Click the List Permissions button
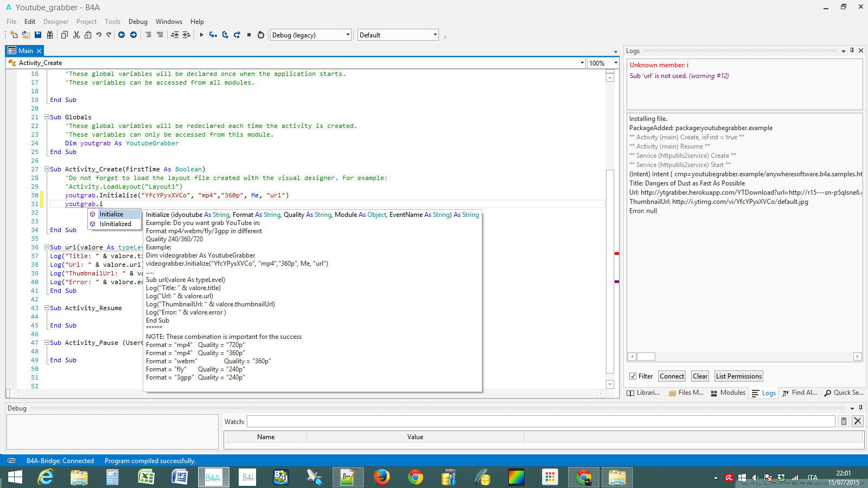 coord(738,376)
